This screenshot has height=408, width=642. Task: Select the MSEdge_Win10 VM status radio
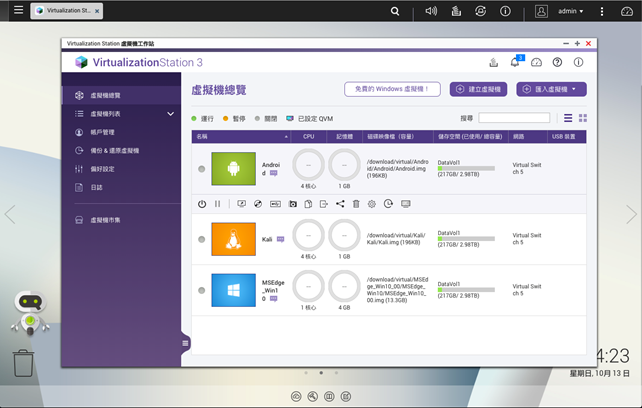coord(201,290)
